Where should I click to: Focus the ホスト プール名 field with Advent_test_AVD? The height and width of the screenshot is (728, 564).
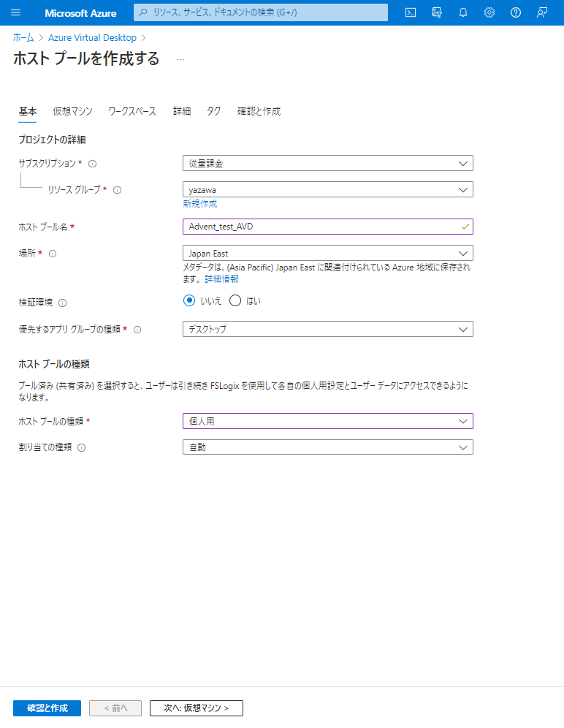pos(328,227)
